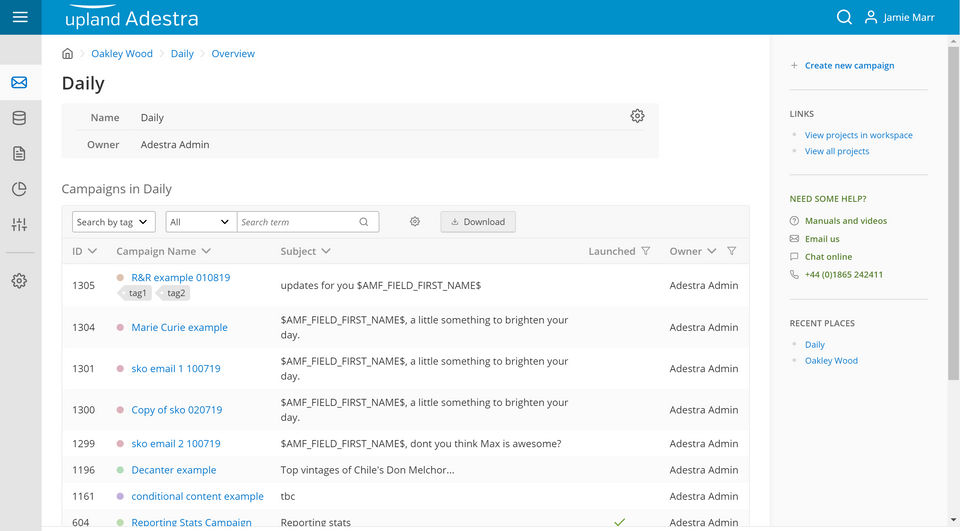Sort by Campaign Name column chevron
Viewport: 960px width, 531px height.
pyautogui.click(x=206, y=251)
